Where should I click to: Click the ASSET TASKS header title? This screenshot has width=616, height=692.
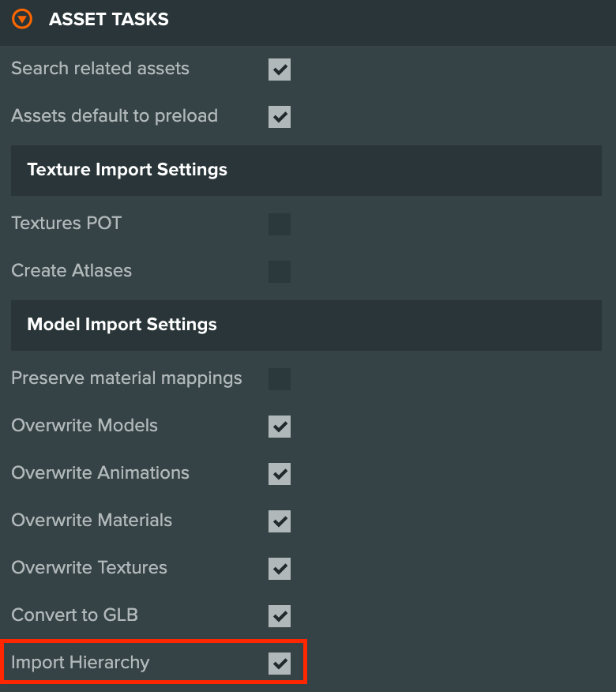pos(108,20)
